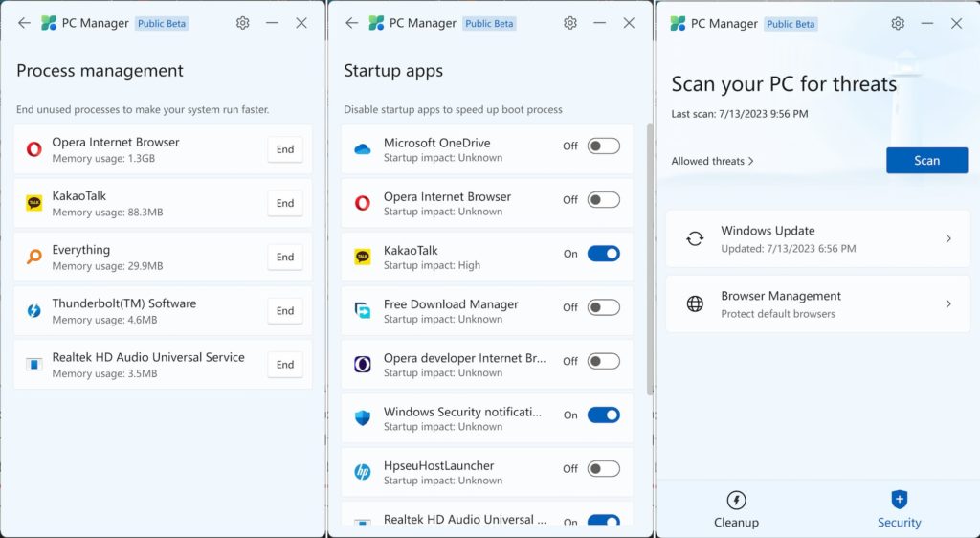Click HP HpseuHostLauncher icon
980x538 pixels.
(x=363, y=472)
